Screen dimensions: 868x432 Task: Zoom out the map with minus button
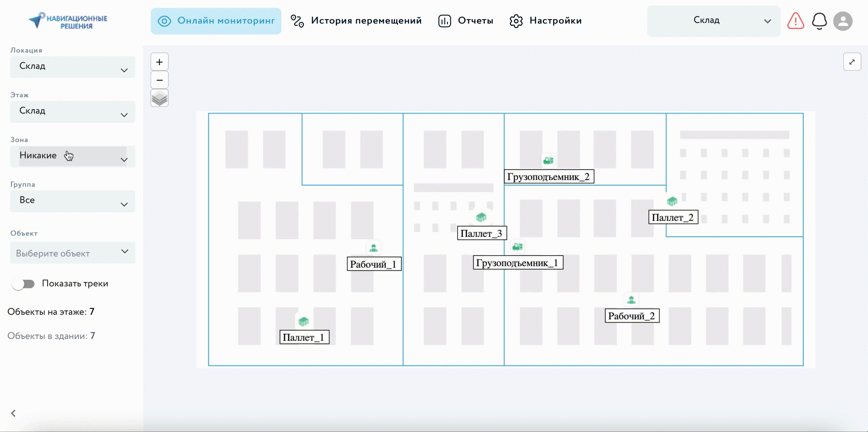[x=159, y=80]
